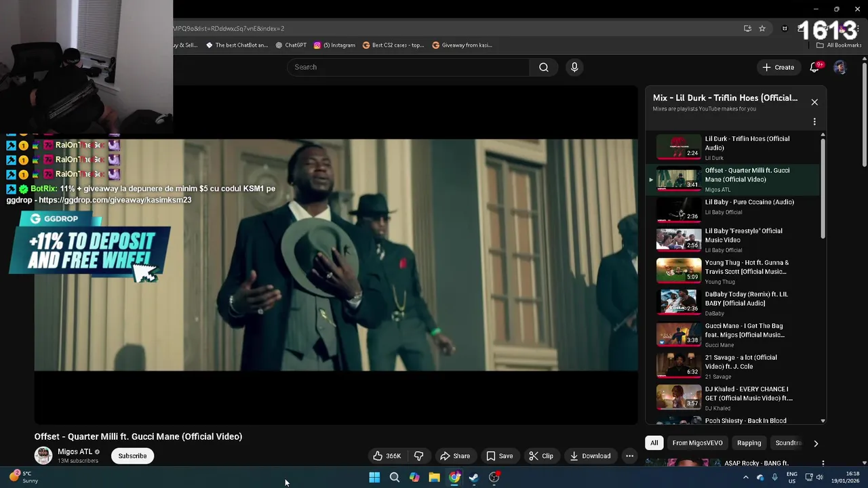868x488 pixels.
Task: Bookmark this page with the star icon
Action: (762, 28)
